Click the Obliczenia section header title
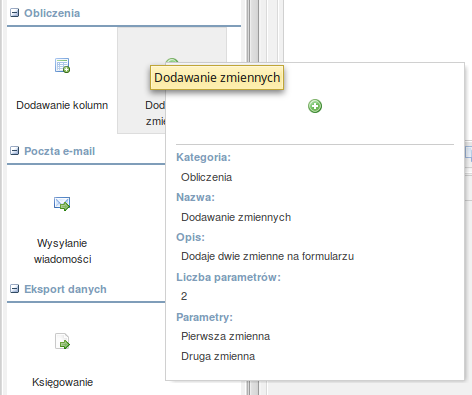472x395 pixels. pyautogui.click(x=52, y=13)
